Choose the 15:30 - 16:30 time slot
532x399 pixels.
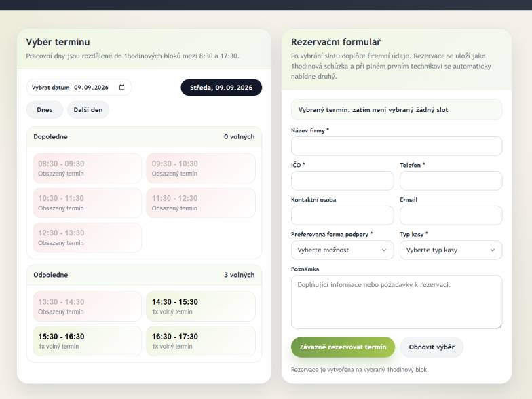tap(87, 341)
